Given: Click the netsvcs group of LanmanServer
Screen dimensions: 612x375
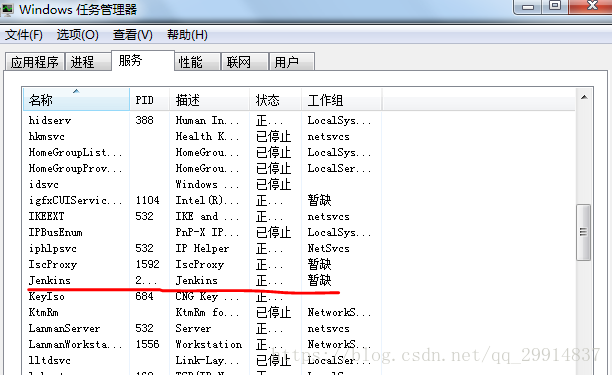Looking at the screenshot, I should tap(329, 329).
